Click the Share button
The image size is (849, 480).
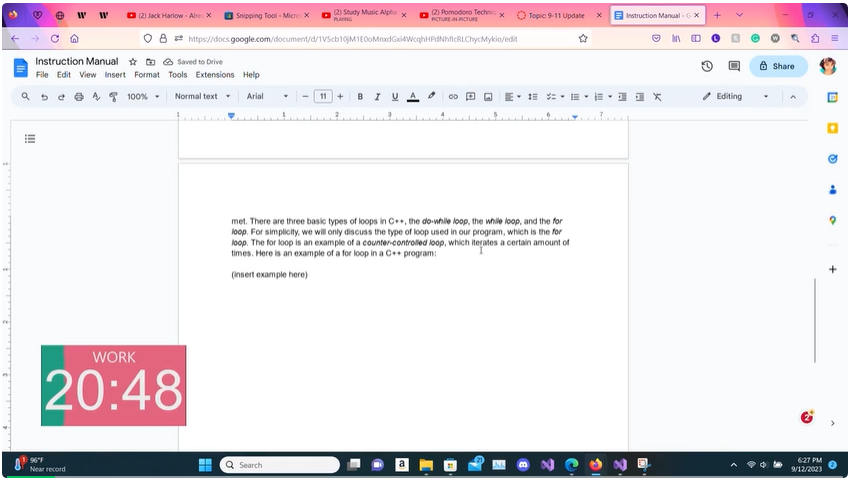coord(777,66)
